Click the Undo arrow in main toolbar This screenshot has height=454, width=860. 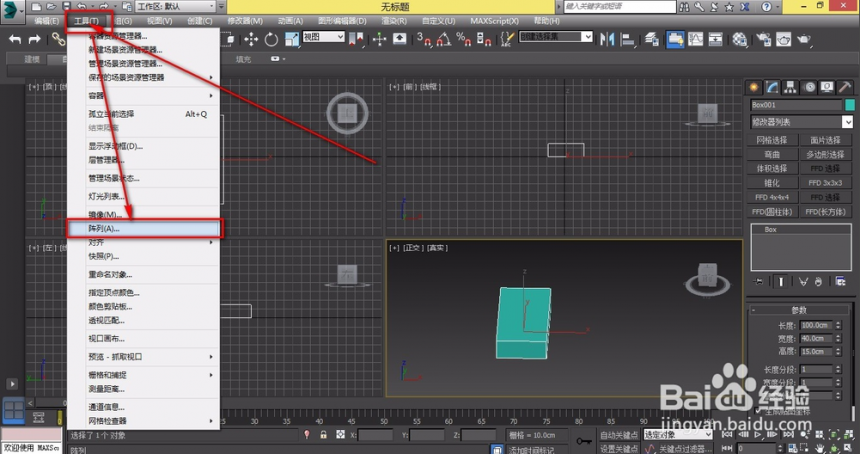pyautogui.click(x=15, y=39)
